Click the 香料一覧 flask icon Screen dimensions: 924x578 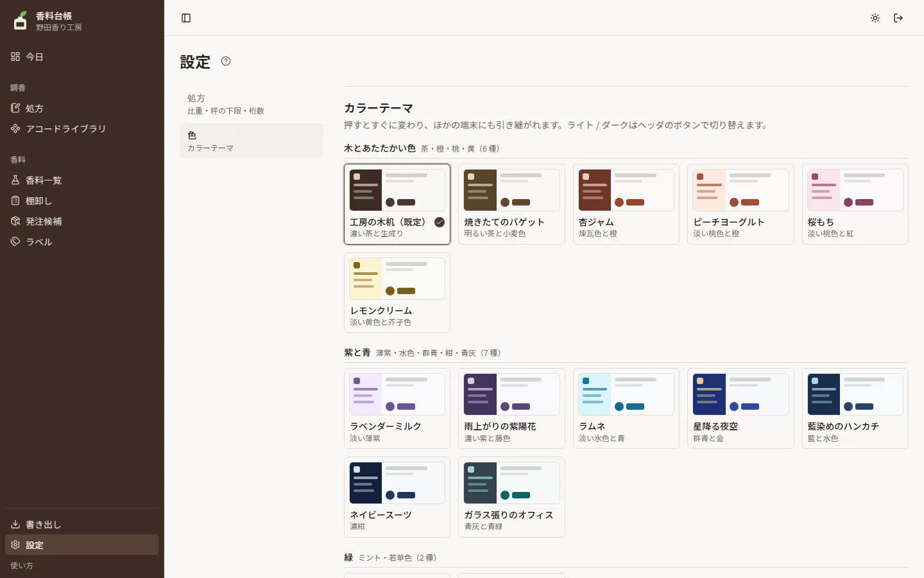click(x=15, y=180)
